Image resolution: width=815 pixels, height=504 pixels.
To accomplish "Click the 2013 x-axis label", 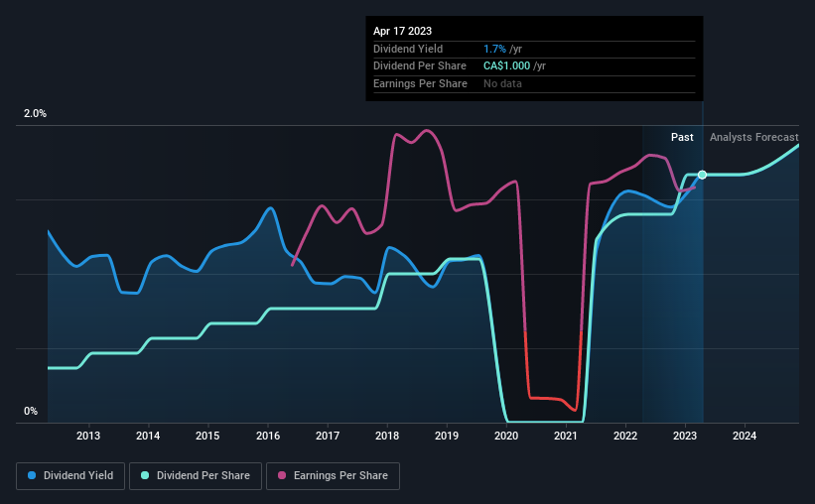I will pyautogui.click(x=88, y=436).
